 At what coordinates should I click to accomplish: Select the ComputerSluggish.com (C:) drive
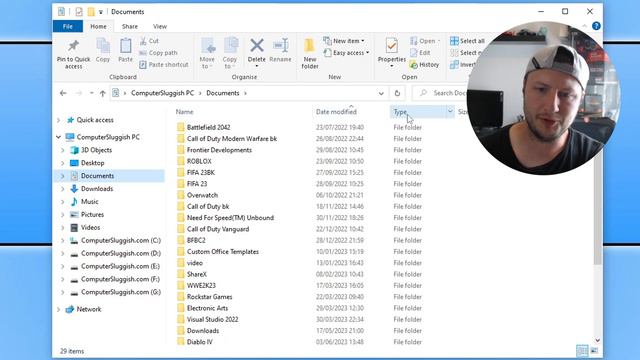pos(121,240)
